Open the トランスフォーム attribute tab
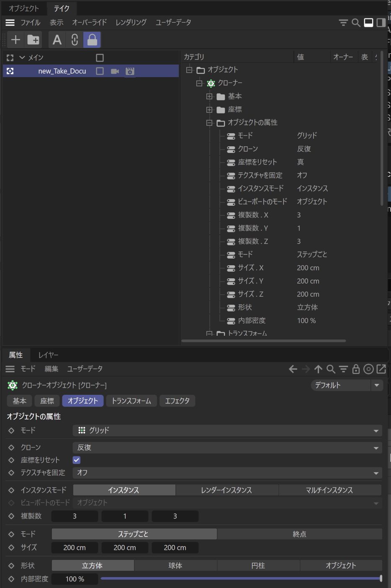This screenshot has height=588, width=391. point(131,401)
